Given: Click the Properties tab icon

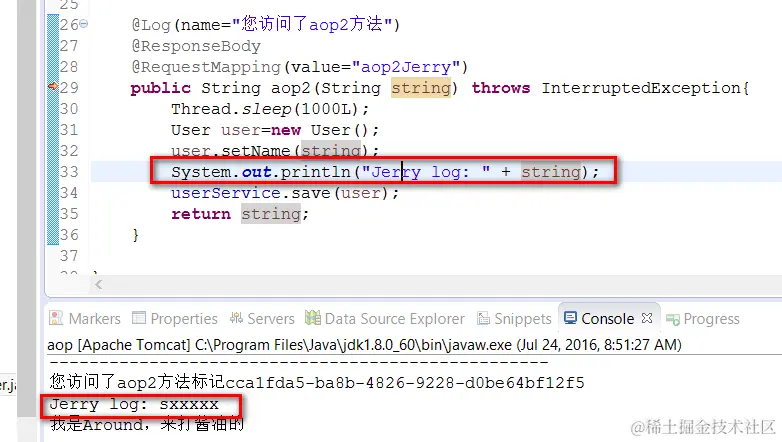Looking at the screenshot, I should (139, 318).
